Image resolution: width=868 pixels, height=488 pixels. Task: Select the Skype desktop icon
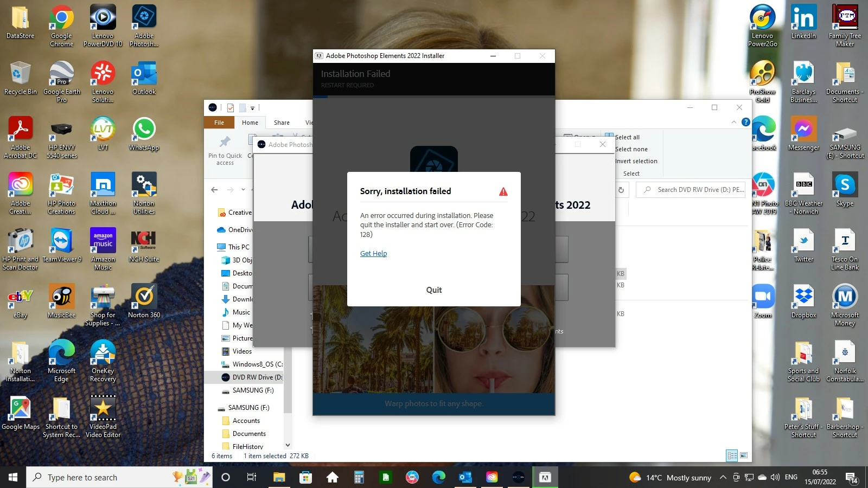click(845, 190)
